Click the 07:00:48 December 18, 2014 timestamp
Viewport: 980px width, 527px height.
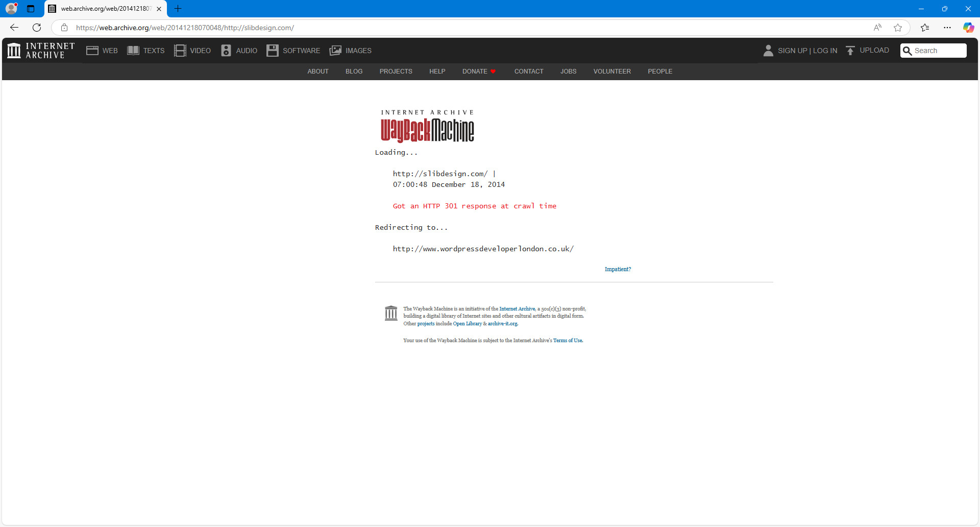pos(449,184)
